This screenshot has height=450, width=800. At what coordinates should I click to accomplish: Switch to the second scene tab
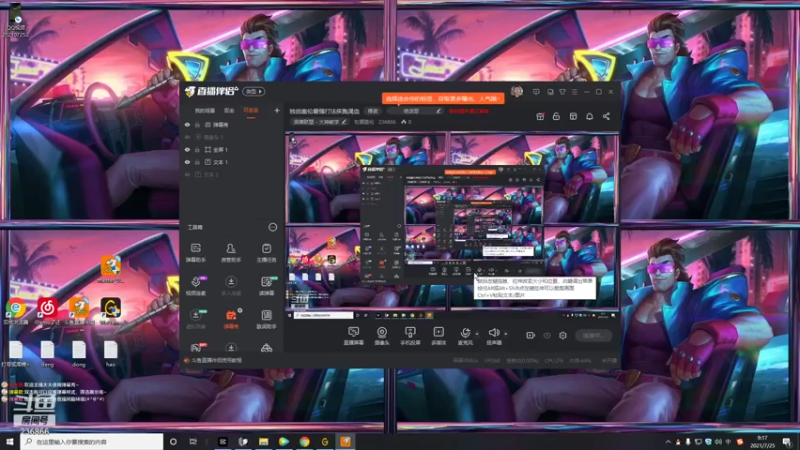pos(229,111)
